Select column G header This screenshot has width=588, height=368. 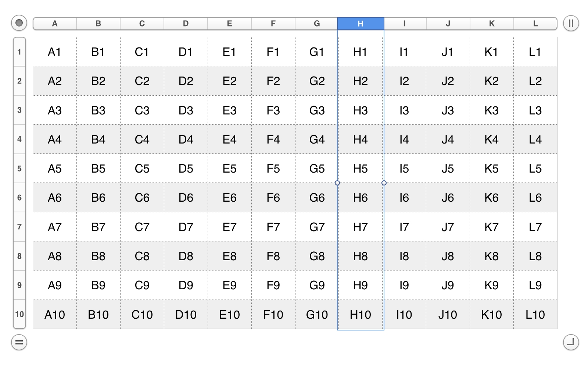tap(316, 23)
